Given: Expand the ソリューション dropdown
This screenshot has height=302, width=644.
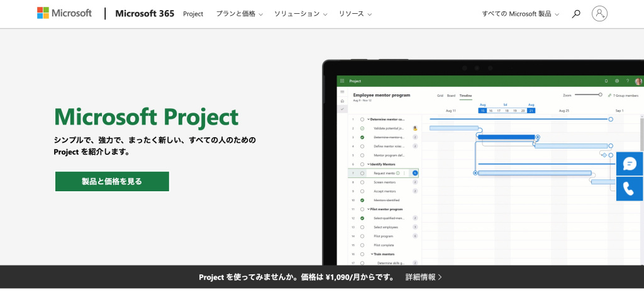Looking at the screenshot, I should coord(301,14).
